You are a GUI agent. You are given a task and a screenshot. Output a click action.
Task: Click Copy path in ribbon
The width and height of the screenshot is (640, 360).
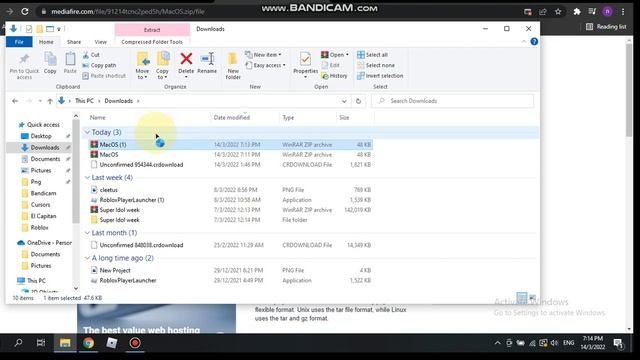pyautogui.click(x=99, y=65)
